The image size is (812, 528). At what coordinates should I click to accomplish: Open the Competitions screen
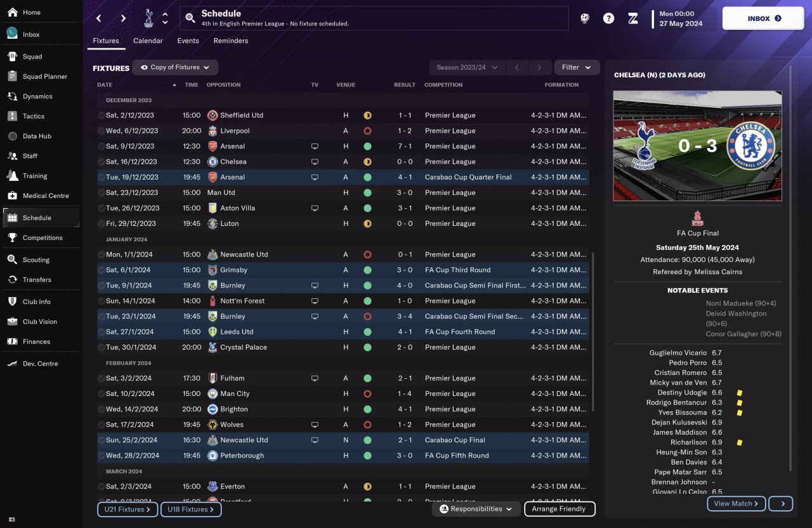click(41, 237)
